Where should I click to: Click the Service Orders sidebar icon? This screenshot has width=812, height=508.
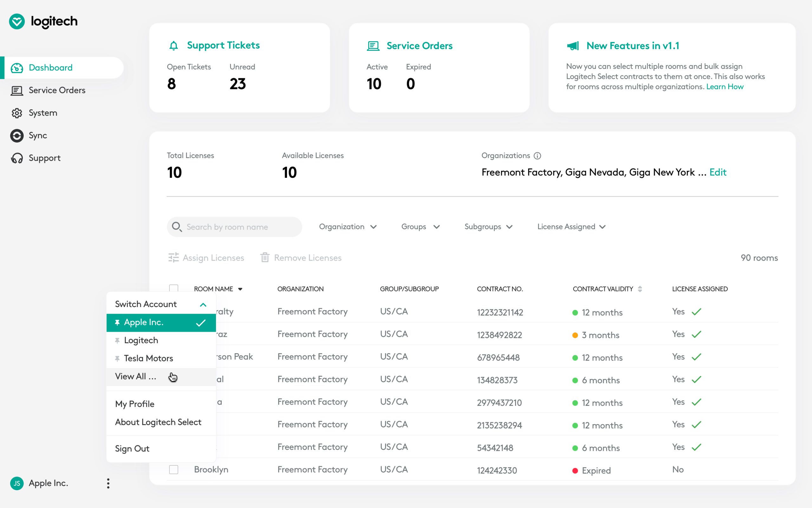coord(17,90)
